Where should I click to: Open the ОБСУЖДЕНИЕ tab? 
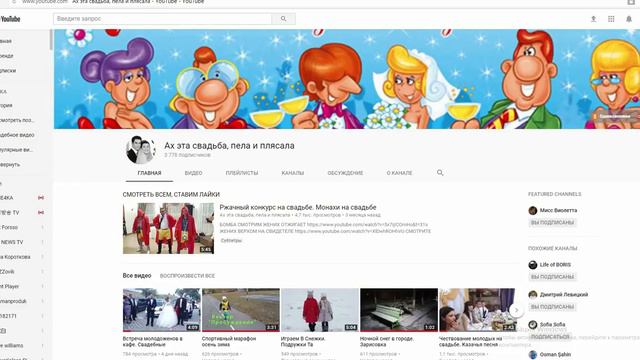345,173
